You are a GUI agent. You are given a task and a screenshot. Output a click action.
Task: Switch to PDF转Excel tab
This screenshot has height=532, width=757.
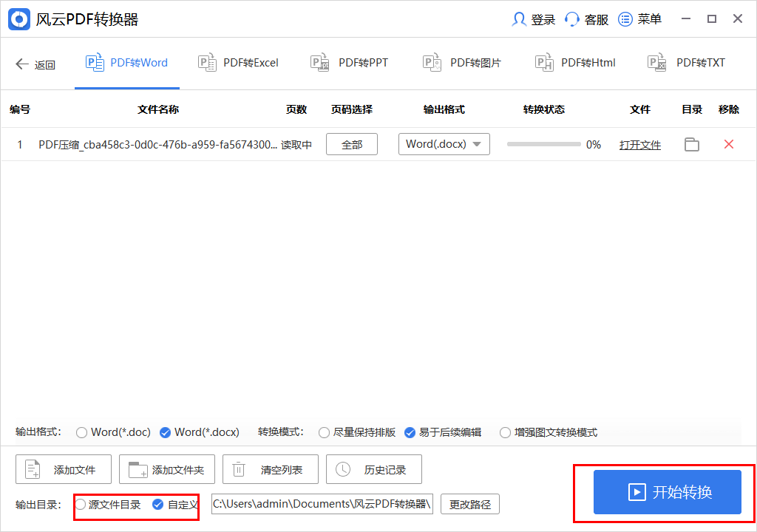[x=239, y=64]
